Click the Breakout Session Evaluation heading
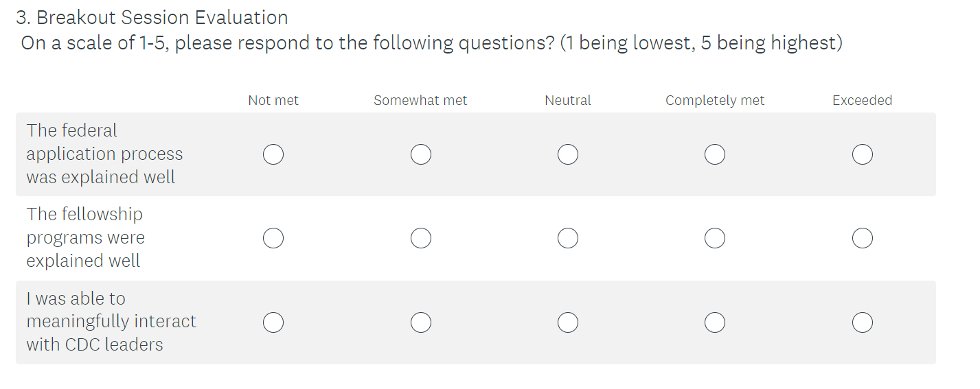 (x=152, y=18)
